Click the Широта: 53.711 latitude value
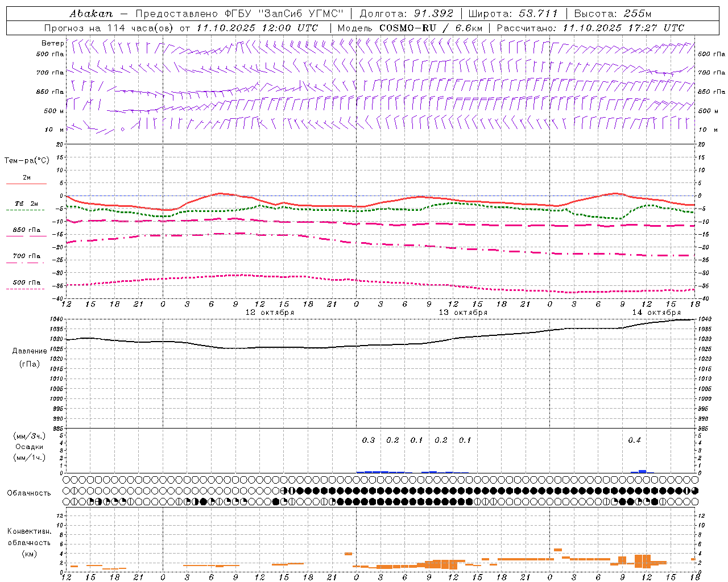Viewport: 728px width, 582px height. [x=513, y=14]
